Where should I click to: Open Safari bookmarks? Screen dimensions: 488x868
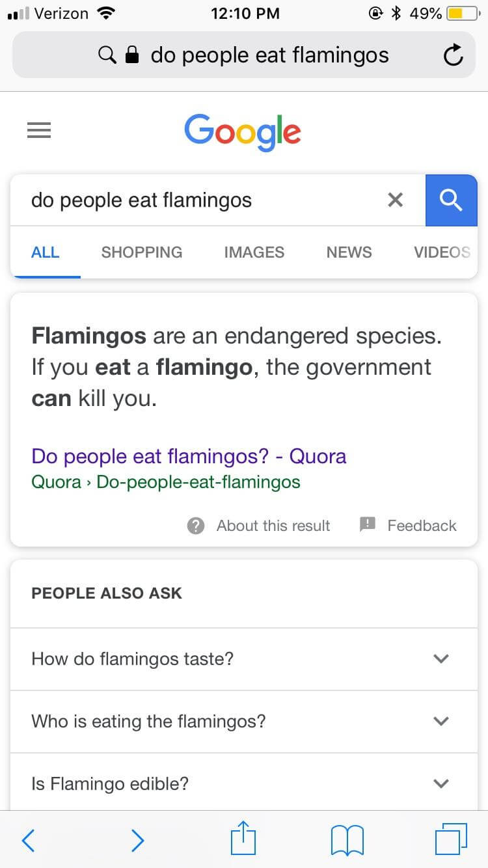[x=347, y=840]
